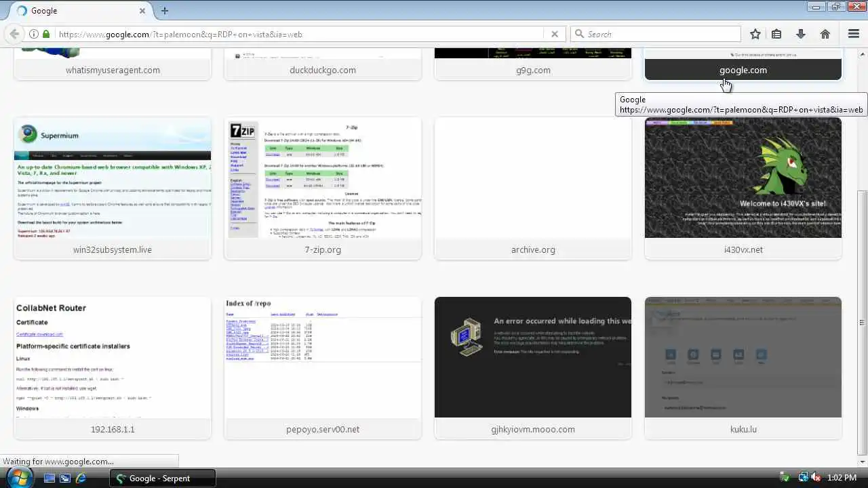Open the kuku.lu thumbnail
This screenshot has height=488, width=868.
743,357
